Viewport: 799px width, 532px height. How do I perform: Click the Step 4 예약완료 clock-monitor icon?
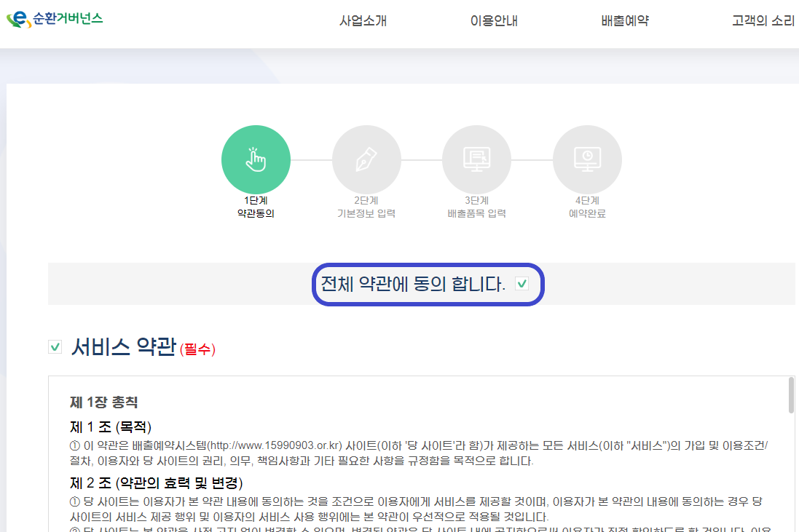(x=587, y=159)
